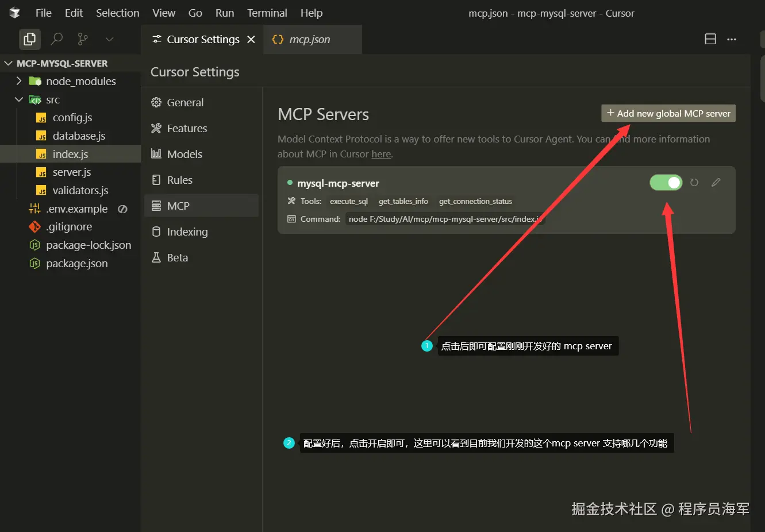
Task: Open .env.example file
Action: pos(70,209)
